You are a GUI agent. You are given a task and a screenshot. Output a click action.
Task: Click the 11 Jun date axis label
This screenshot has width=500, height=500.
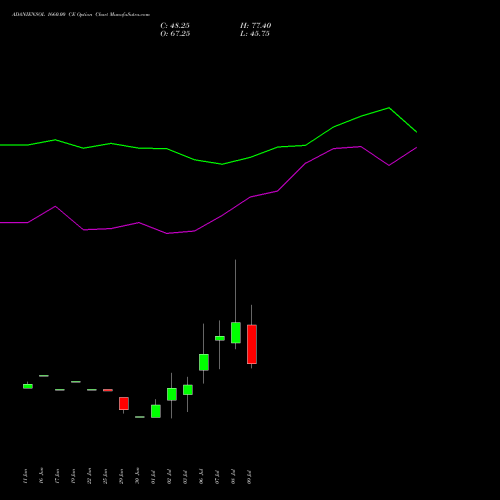pyautogui.click(x=25, y=476)
